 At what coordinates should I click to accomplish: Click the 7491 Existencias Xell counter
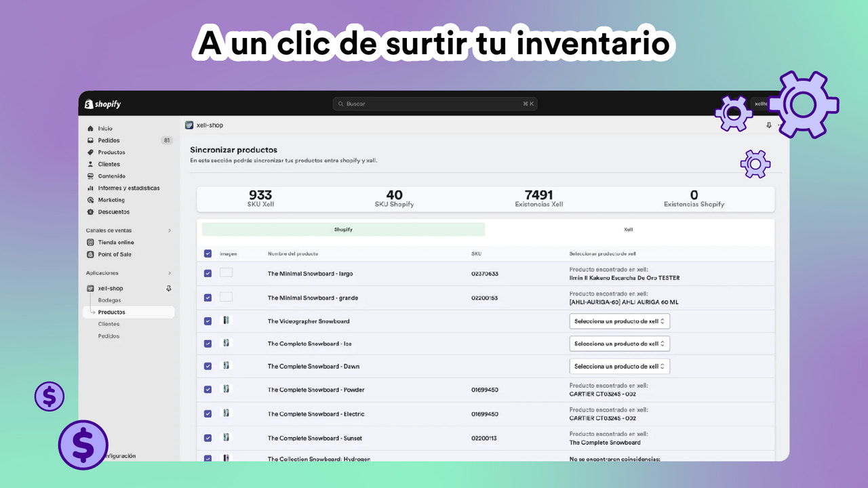point(539,199)
